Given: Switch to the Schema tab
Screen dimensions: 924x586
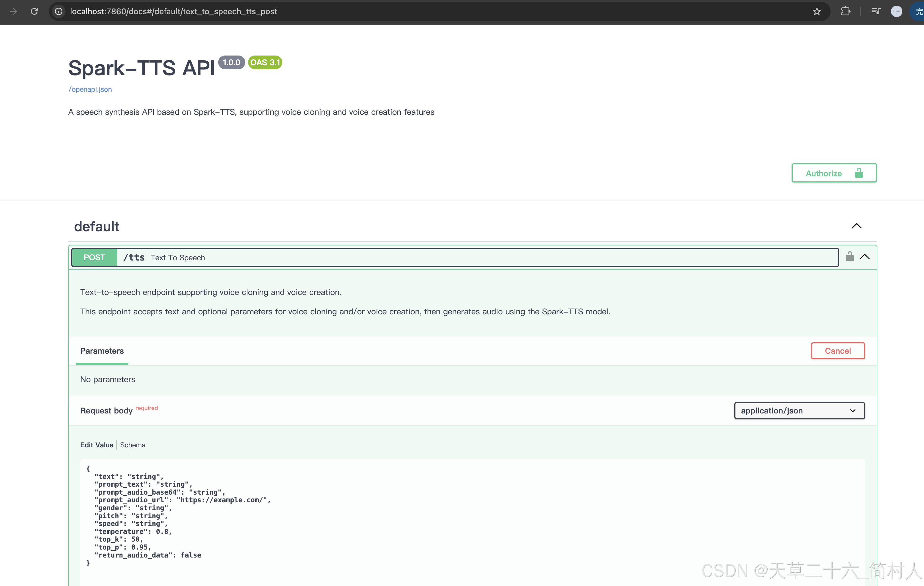Looking at the screenshot, I should click(132, 445).
